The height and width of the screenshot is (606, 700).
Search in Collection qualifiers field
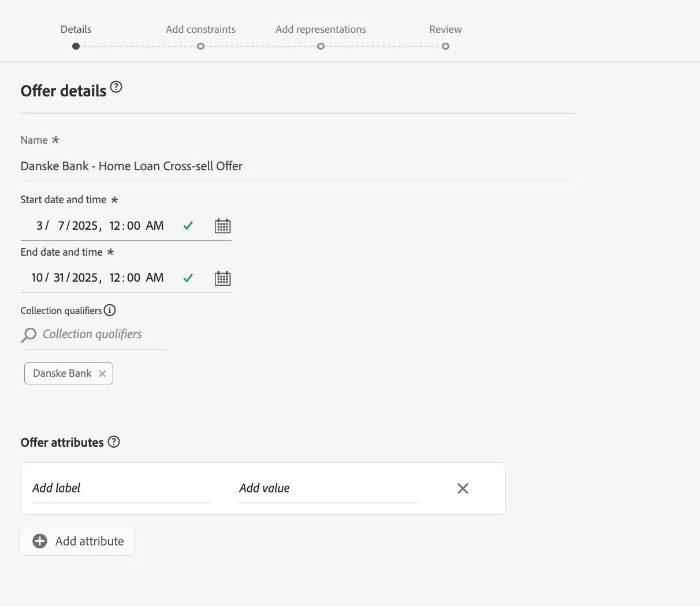[93, 335]
